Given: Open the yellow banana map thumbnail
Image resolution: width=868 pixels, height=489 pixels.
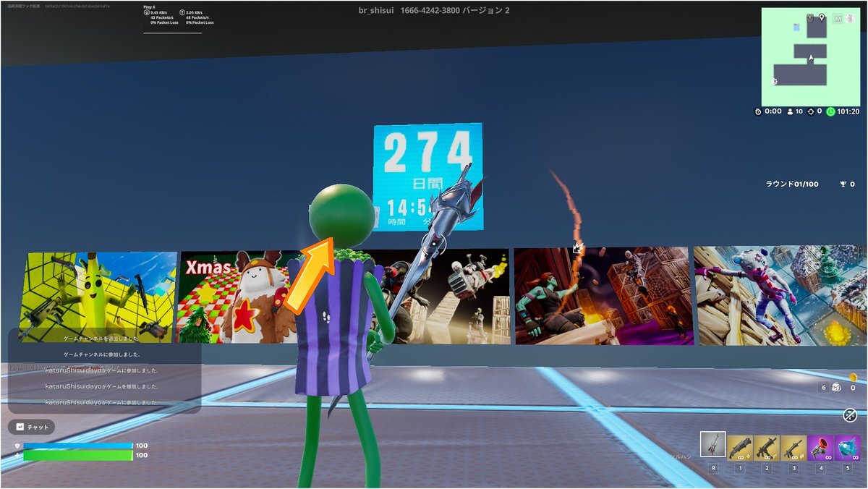Looking at the screenshot, I should pyautogui.click(x=98, y=297).
